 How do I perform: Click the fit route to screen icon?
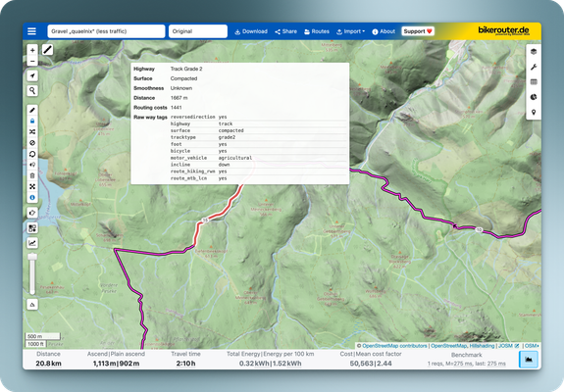pyautogui.click(x=32, y=186)
